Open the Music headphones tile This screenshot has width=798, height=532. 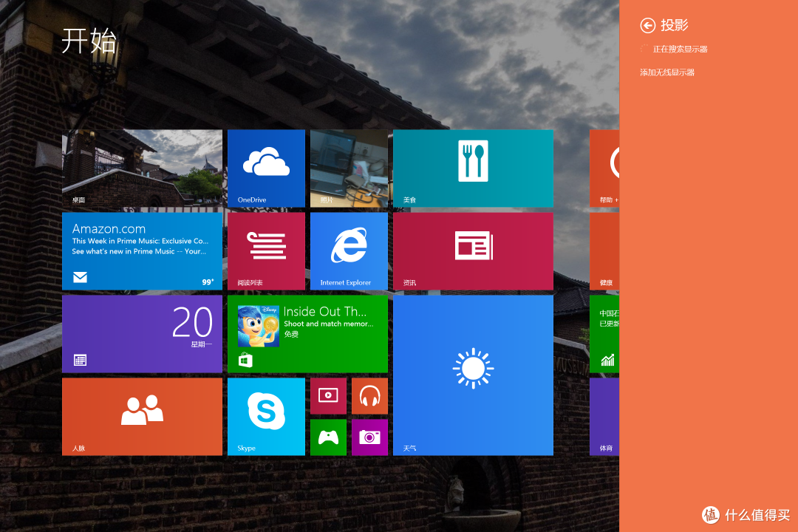tap(369, 395)
